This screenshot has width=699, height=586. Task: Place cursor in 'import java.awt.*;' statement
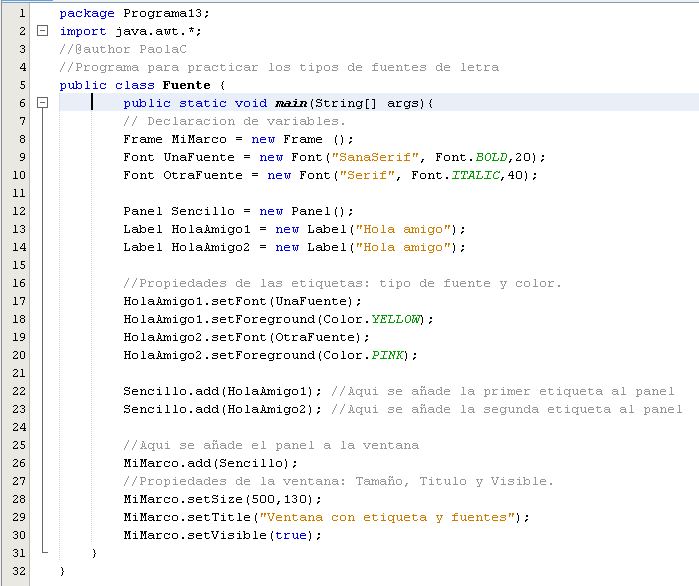131,31
